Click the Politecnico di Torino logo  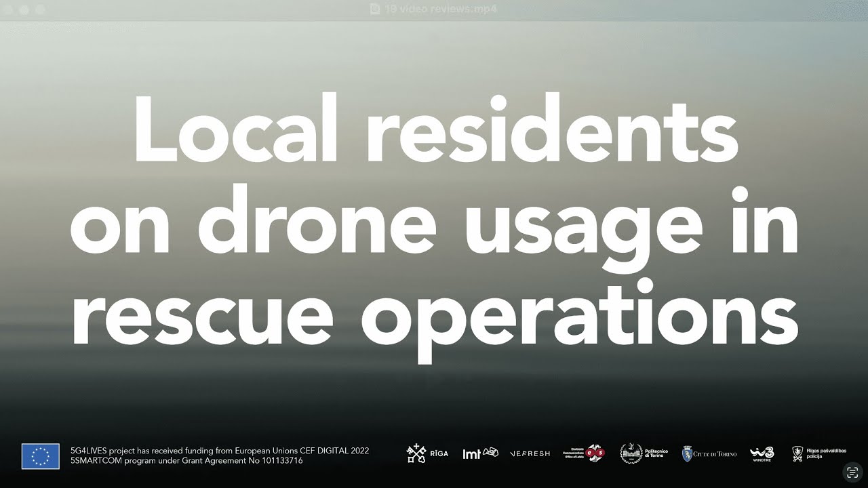pos(644,453)
